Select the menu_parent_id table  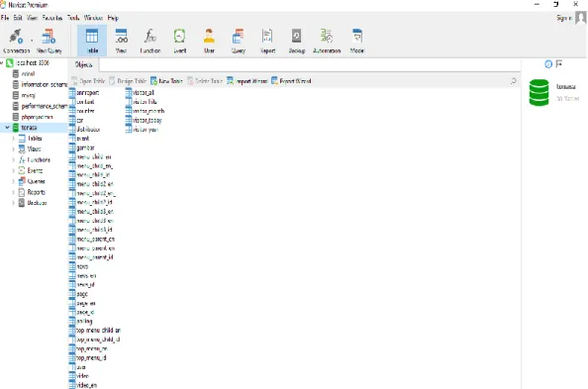(x=91, y=257)
